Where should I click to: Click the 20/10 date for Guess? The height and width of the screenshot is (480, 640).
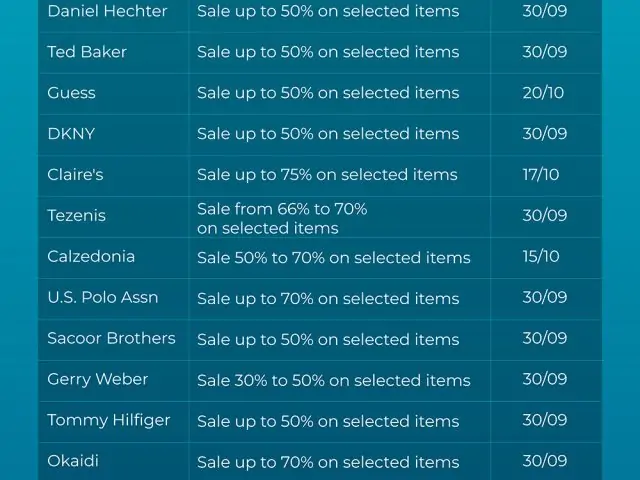pyautogui.click(x=543, y=93)
